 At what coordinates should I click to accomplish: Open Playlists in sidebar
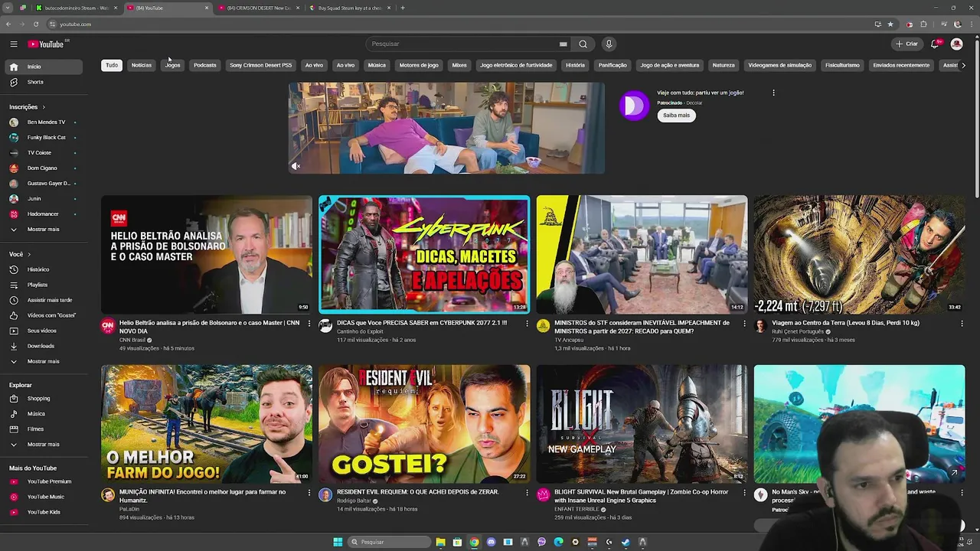click(42, 285)
